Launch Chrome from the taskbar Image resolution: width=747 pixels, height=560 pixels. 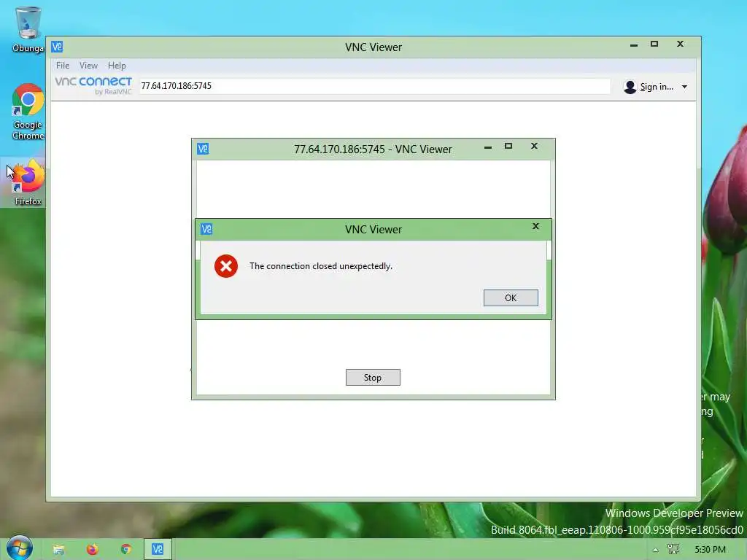[x=125, y=549]
